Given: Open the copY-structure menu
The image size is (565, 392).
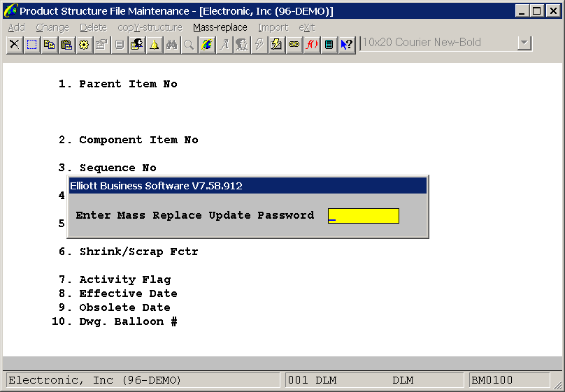Looking at the screenshot, I should click(150, 27).
